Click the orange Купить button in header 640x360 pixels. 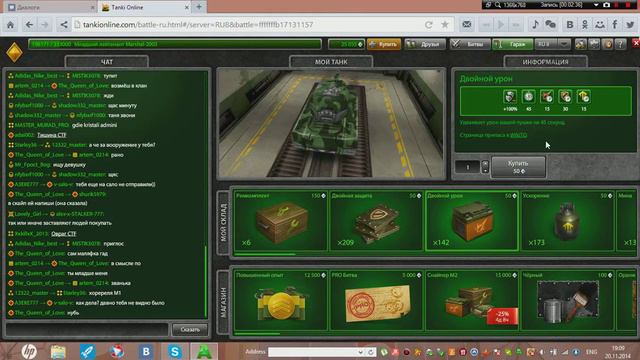coord(384,44)
